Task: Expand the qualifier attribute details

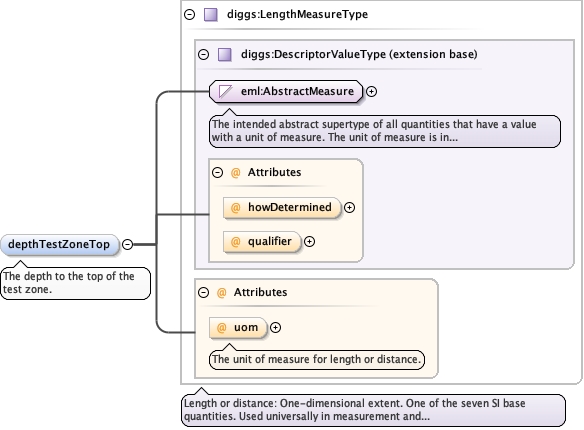Action: click(310, 242)
